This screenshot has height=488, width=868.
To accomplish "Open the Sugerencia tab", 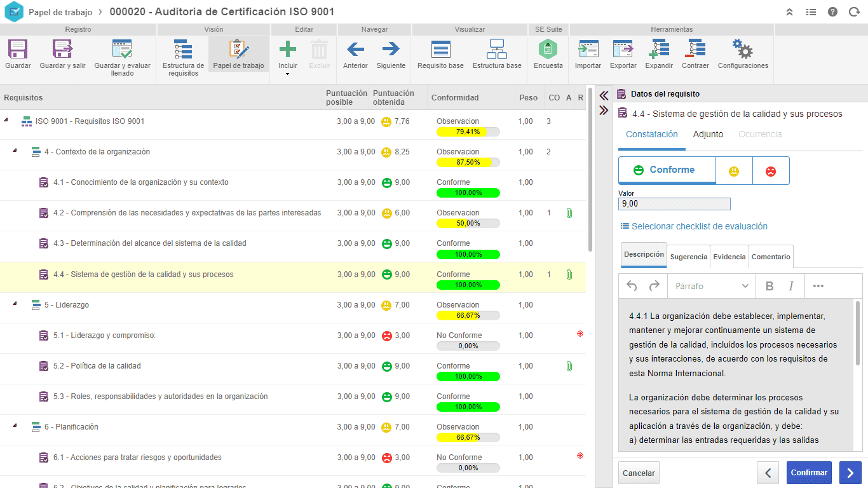I will pos(689,257).
